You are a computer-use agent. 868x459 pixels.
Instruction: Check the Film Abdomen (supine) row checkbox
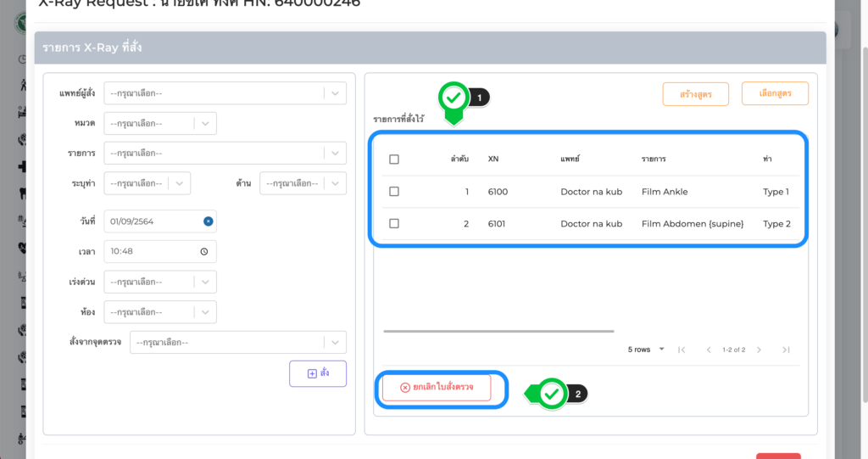coord(394,224)
